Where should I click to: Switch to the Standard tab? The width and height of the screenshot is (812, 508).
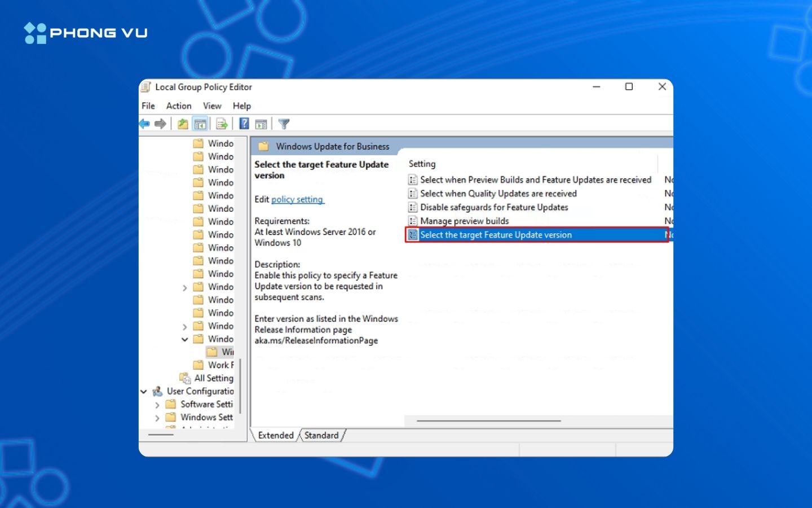click(x=321, y=435)
